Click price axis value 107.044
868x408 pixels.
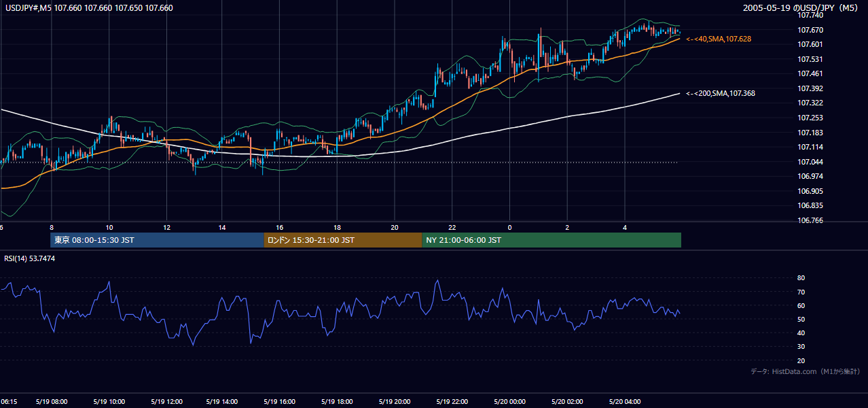(x=810, y=162)
